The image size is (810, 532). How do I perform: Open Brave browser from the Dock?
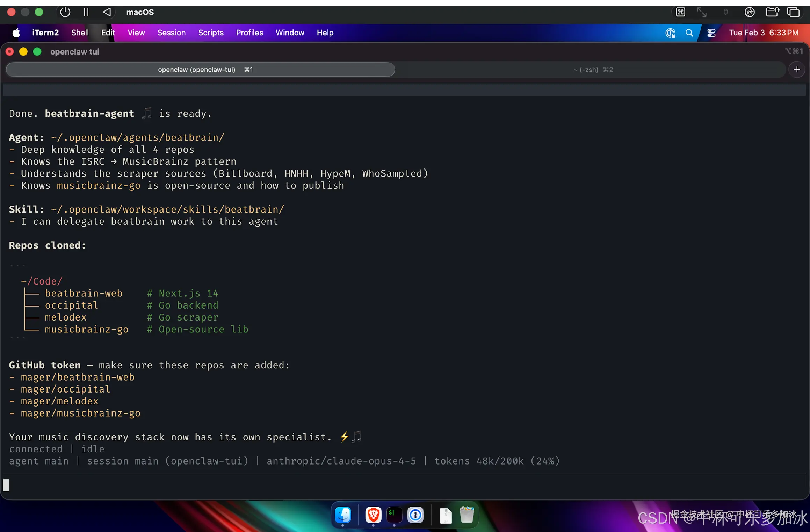[x=373, y=515]
